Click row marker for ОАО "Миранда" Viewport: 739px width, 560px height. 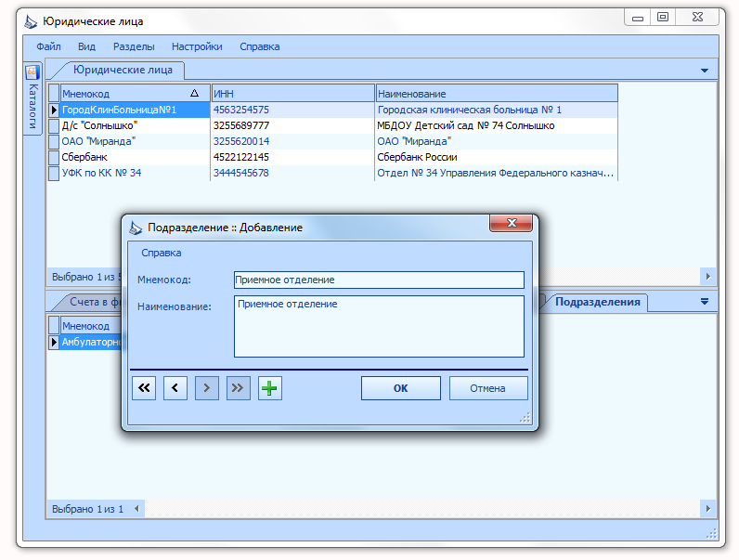pyautogui.click(x=54, y=141)
